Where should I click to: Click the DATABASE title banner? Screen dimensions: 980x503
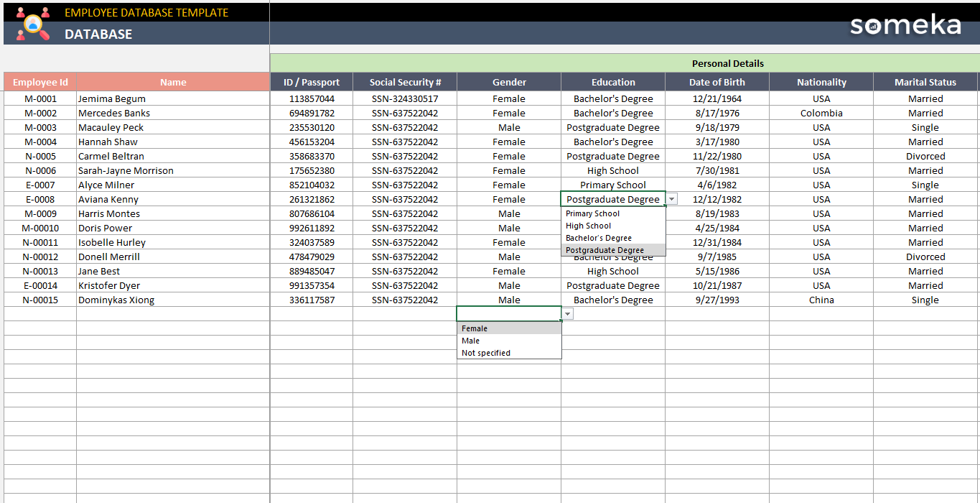pyautogui.click(x=99, y=34)
